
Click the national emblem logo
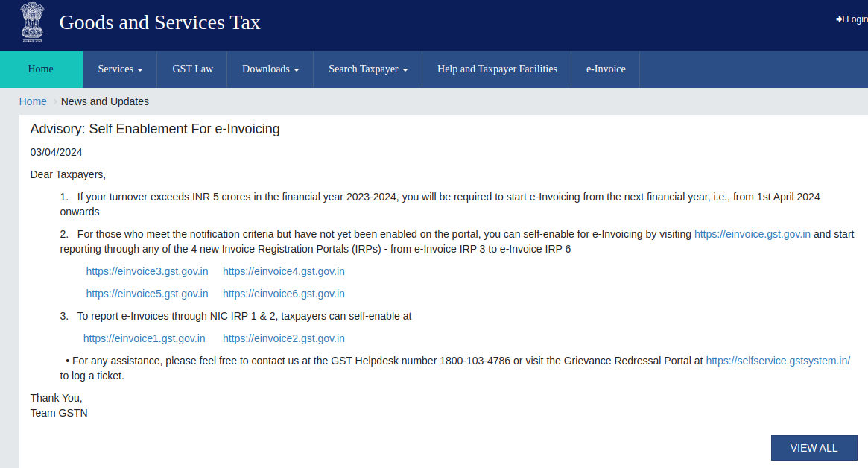coord(32,23)
